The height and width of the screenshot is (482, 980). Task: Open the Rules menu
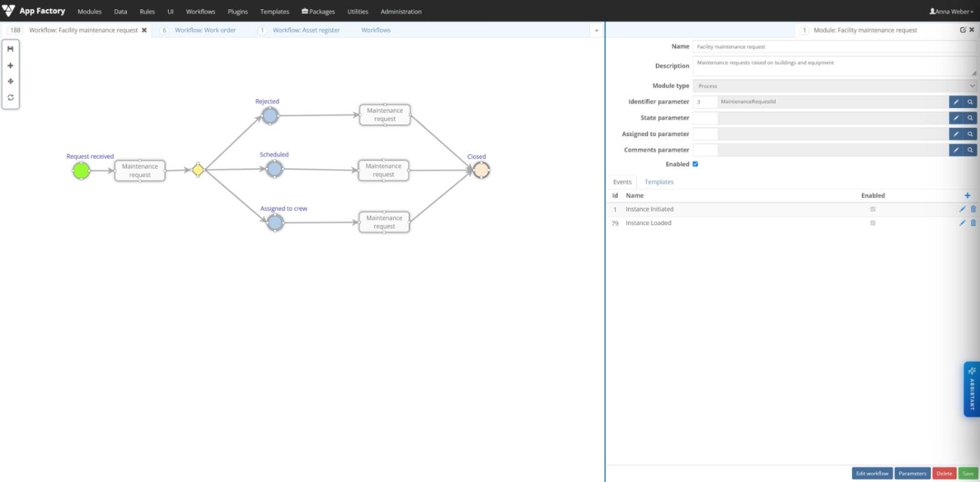click(x=147, y=12)
